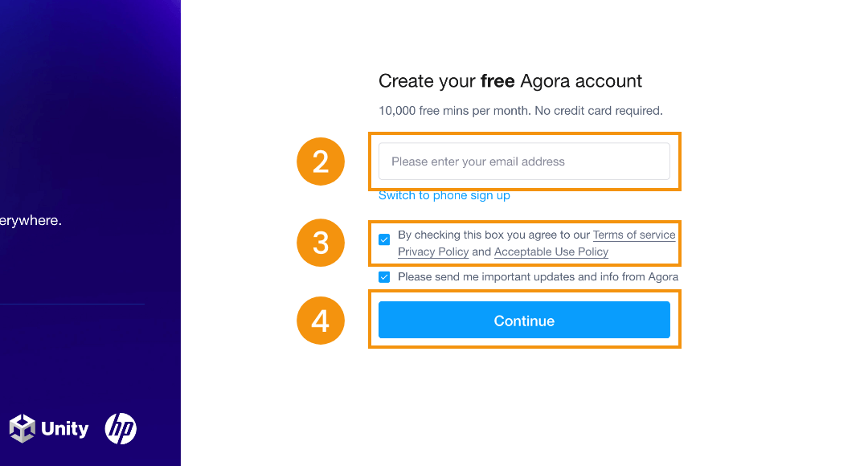Click the orange step 3 badge

(321, 243)
